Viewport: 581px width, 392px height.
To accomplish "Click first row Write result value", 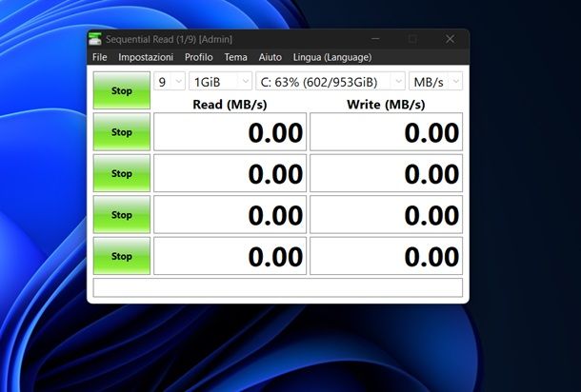I will tap(387, 132).
